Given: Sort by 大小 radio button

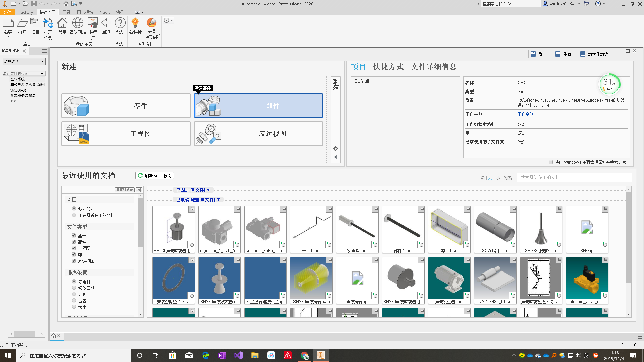Looking at the screenshot, I should pos(74,307).
